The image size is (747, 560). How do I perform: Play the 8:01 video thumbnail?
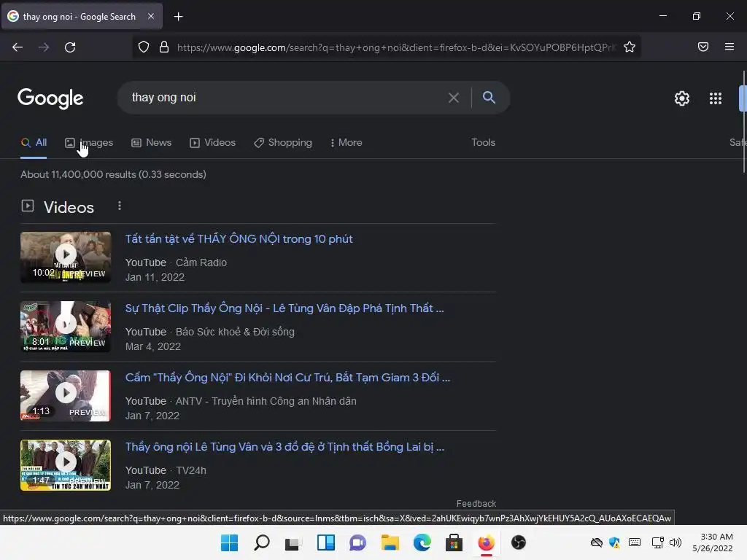[66, 327]
